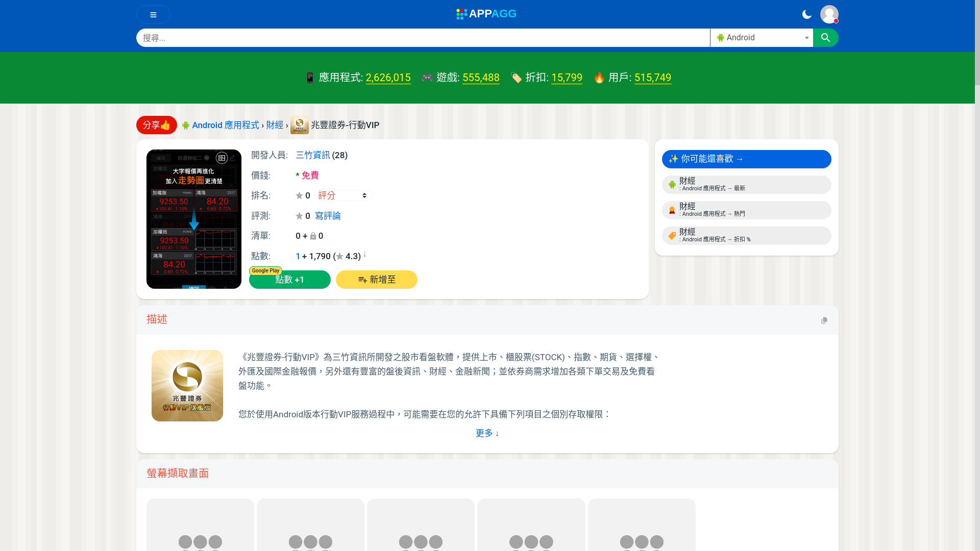Open 應用程式 count 2,626,015 link
Viewport: 980px width, 551px height.
pyautogui.click(x=388, y=78)
